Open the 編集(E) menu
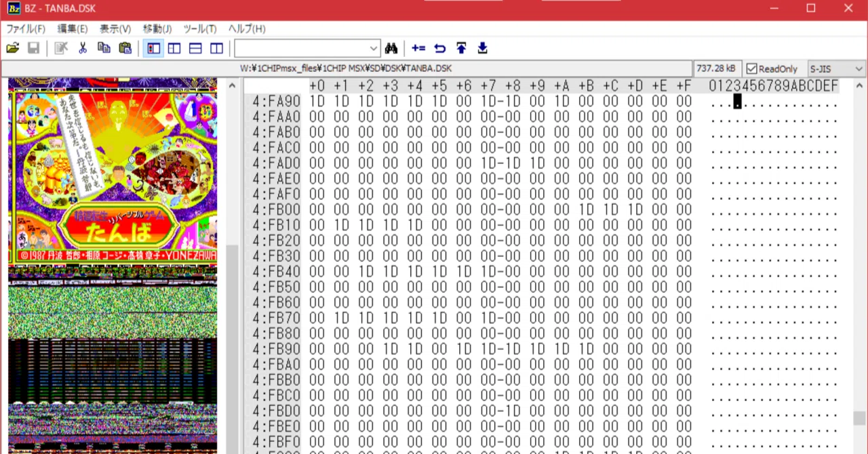The height and width of the screenshot is (454, 868). (x=73, y=29)
